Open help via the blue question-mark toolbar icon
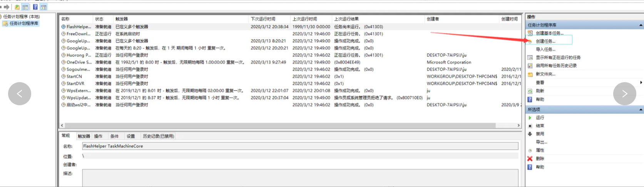Viewport: 644px width, 187px height. (x=35, y=7)
